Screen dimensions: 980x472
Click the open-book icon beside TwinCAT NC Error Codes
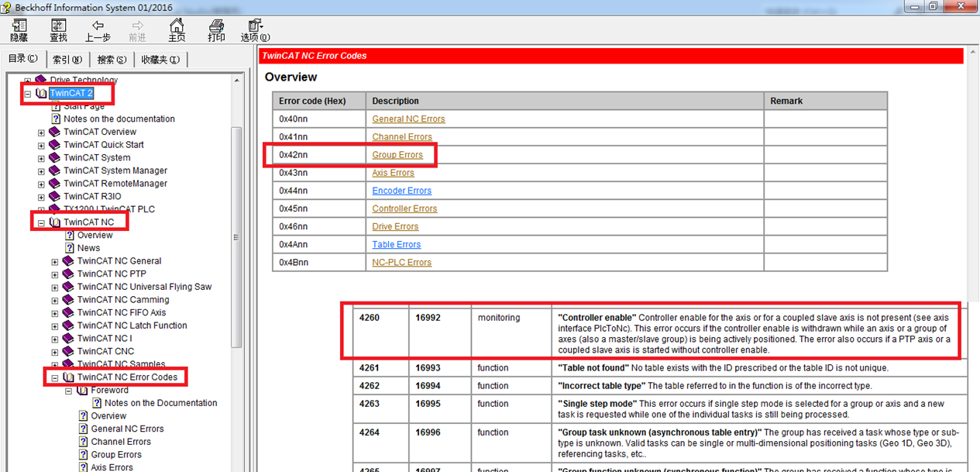pyautogui.click(x=67, y=377)
